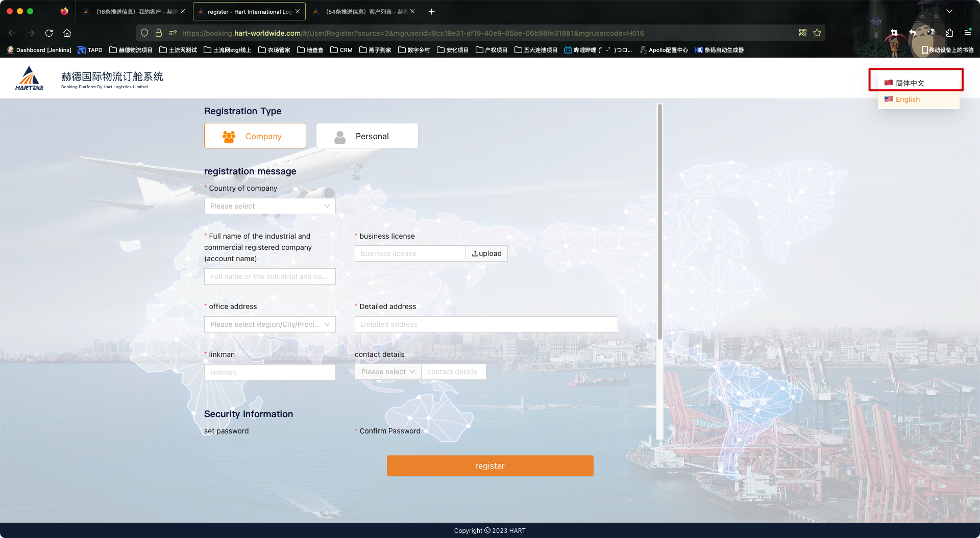Select Personal registration type
This screenshot has height=538, width=980.
coord(367,136)
